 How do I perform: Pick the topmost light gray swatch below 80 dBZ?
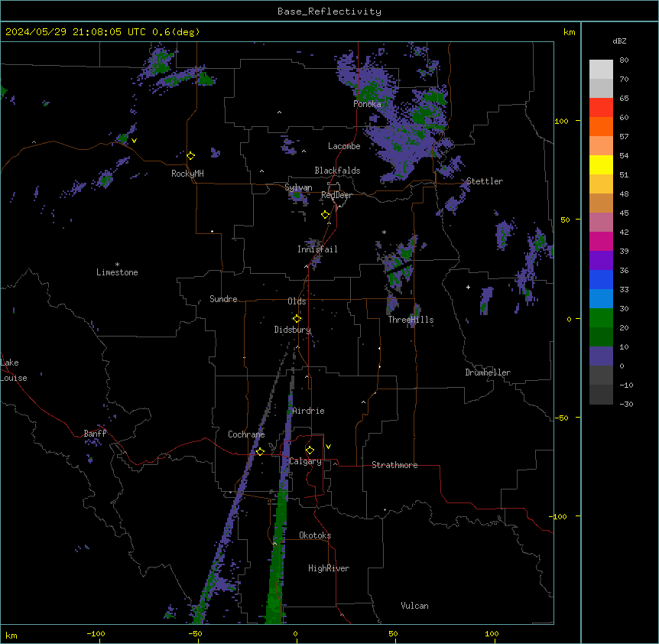[601, 69]
